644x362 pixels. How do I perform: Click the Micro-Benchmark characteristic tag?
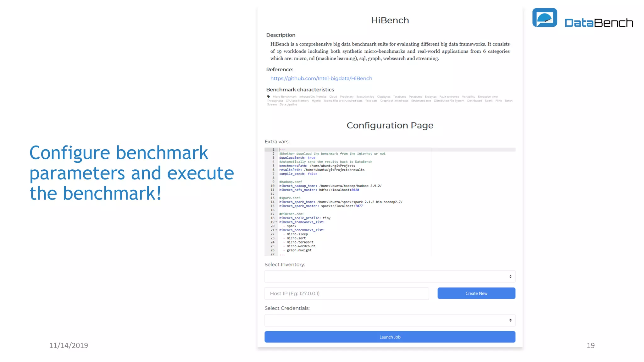(285, 97)
